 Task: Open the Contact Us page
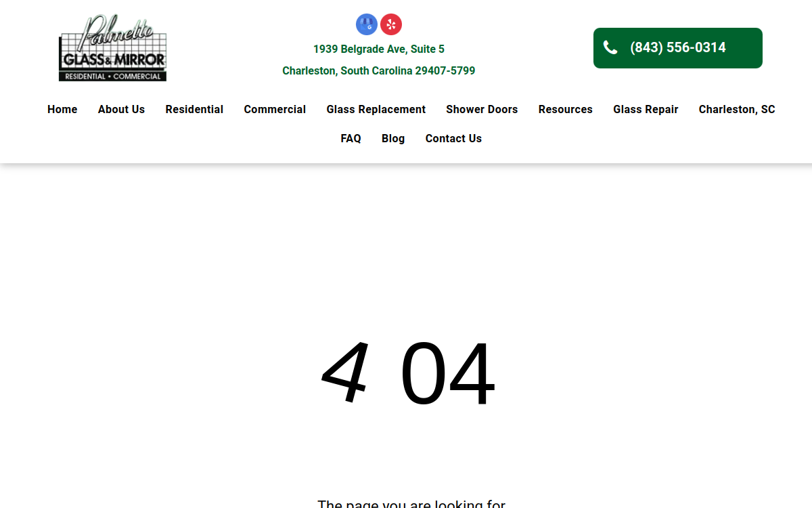click(x=453, y=138)
